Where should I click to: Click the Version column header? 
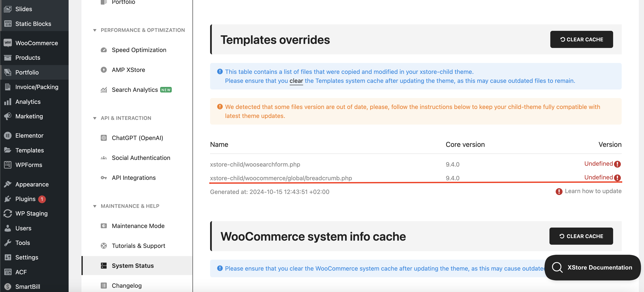(610, 145)
